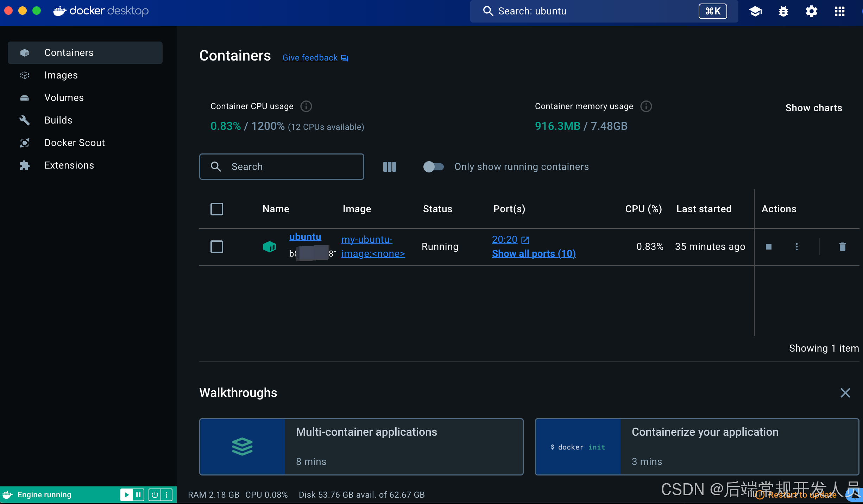The image size is (863, 504).
Task: Check the select-all containers checkbox
Action: pos(217,209)
